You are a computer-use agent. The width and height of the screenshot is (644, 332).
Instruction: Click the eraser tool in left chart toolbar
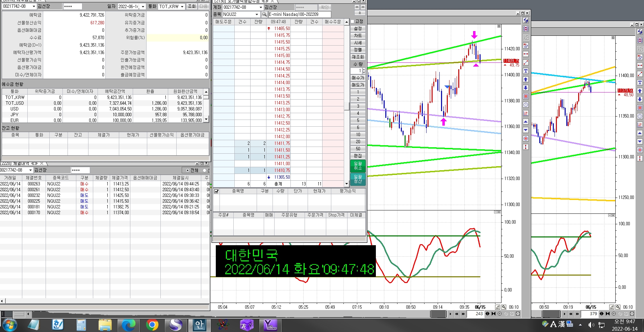526,46
